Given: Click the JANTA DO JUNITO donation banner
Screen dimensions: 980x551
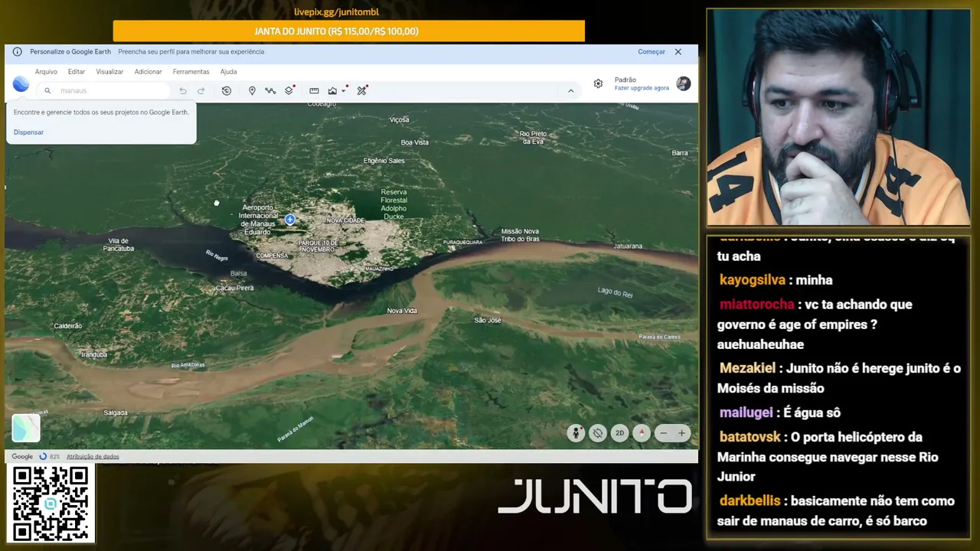Looking at the screenshot, I should pyautogui.click(x=349, y=31).
